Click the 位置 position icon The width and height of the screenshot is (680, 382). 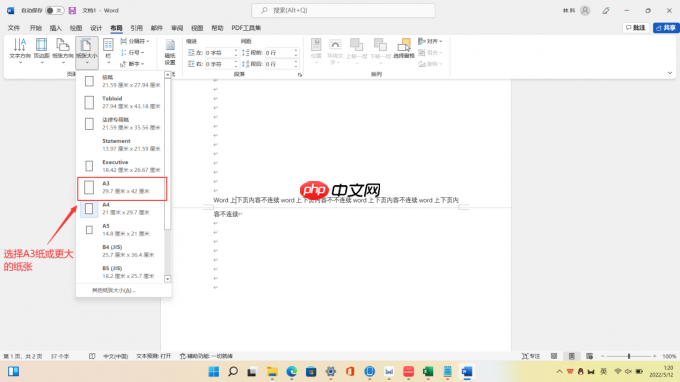316,51
